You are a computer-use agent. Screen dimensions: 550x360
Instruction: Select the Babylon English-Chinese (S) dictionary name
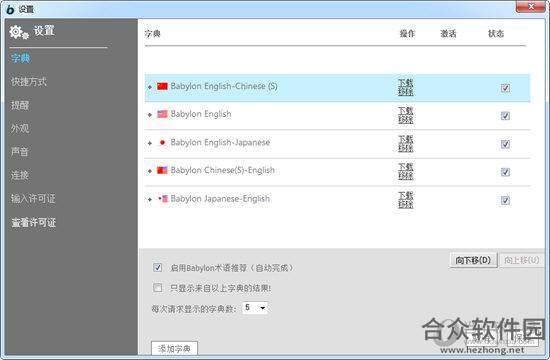click(224, 86)
